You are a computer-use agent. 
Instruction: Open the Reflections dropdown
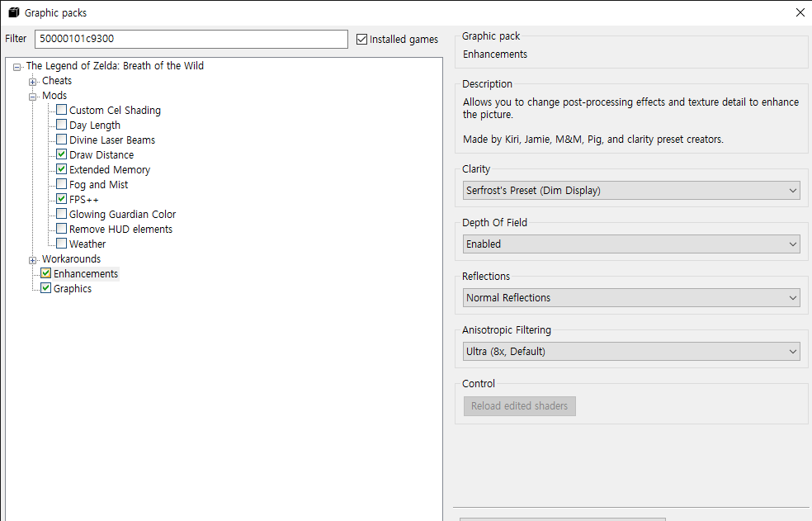pyautogui.click(x=631, y=297)
